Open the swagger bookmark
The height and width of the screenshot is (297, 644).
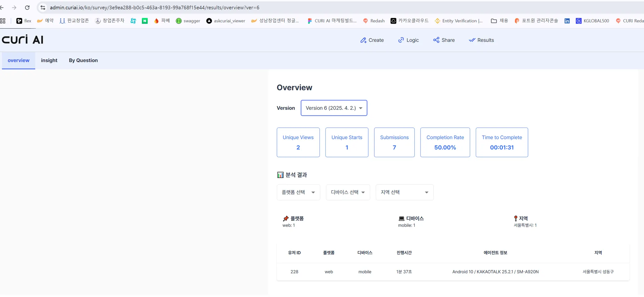tap(188, 21)
